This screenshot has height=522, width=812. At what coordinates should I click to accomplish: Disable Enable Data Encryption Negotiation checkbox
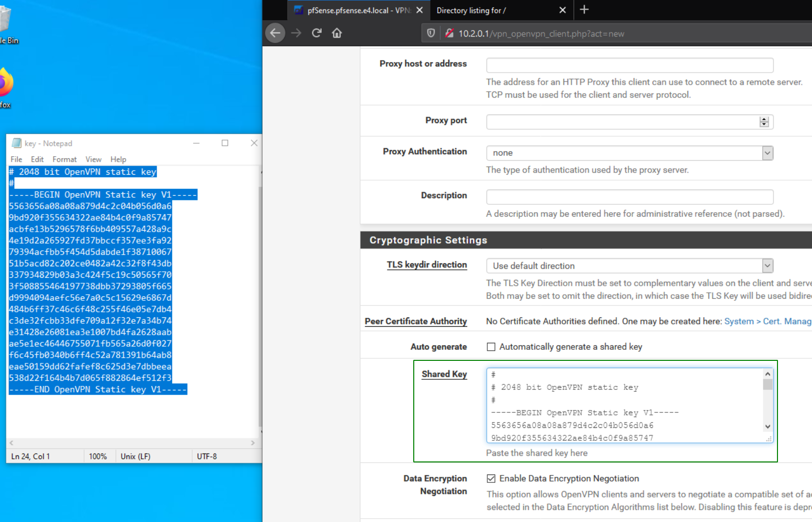click(491, 478)
